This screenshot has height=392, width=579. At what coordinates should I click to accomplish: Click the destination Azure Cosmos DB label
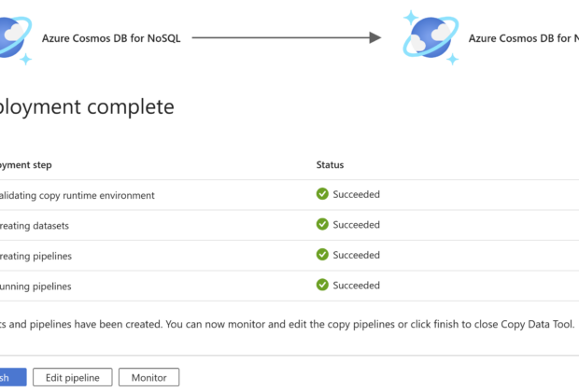[x=524, y=38]
